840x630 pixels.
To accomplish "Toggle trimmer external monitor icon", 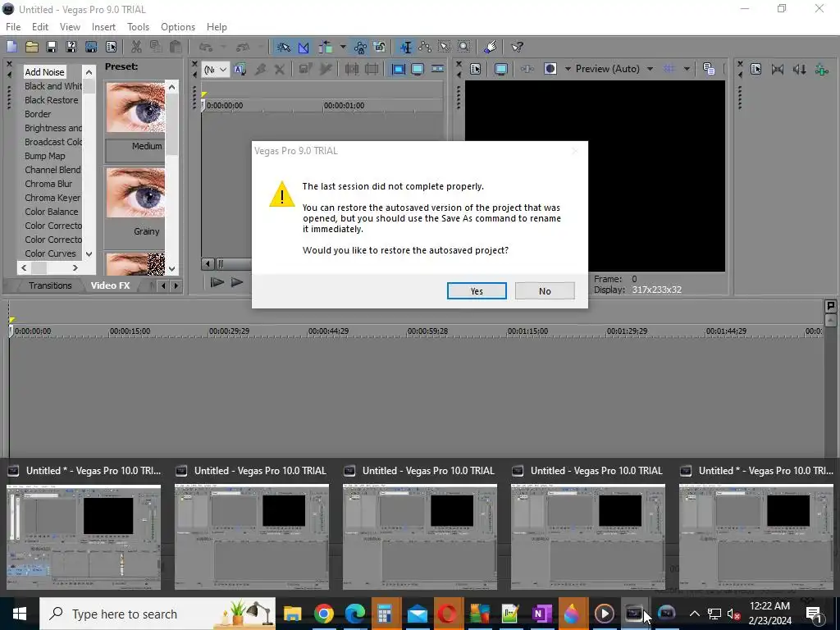I will point(418,69).
